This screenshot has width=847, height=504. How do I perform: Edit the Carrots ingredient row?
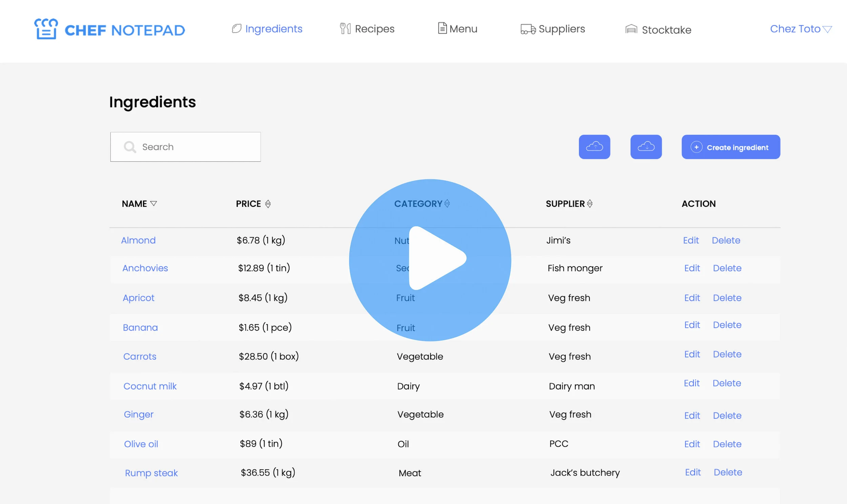click(692, 354)
